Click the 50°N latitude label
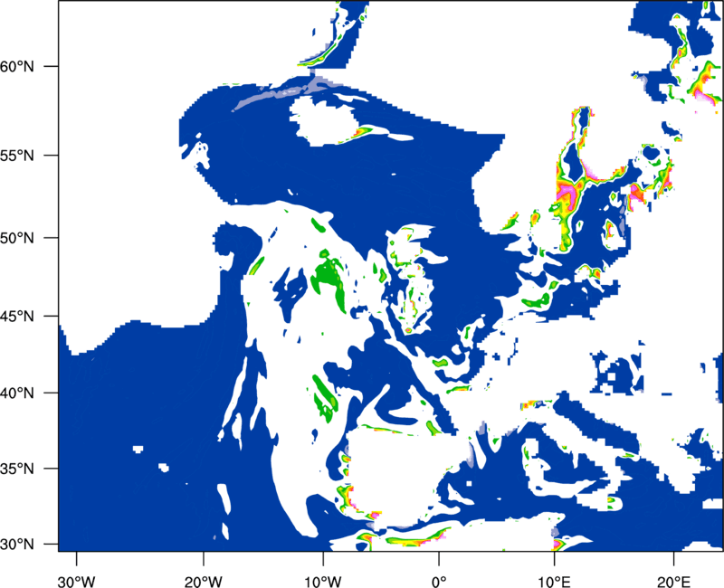Image resolution: width=724 pixels, height=588 pixels. click(x=17, y=238)
